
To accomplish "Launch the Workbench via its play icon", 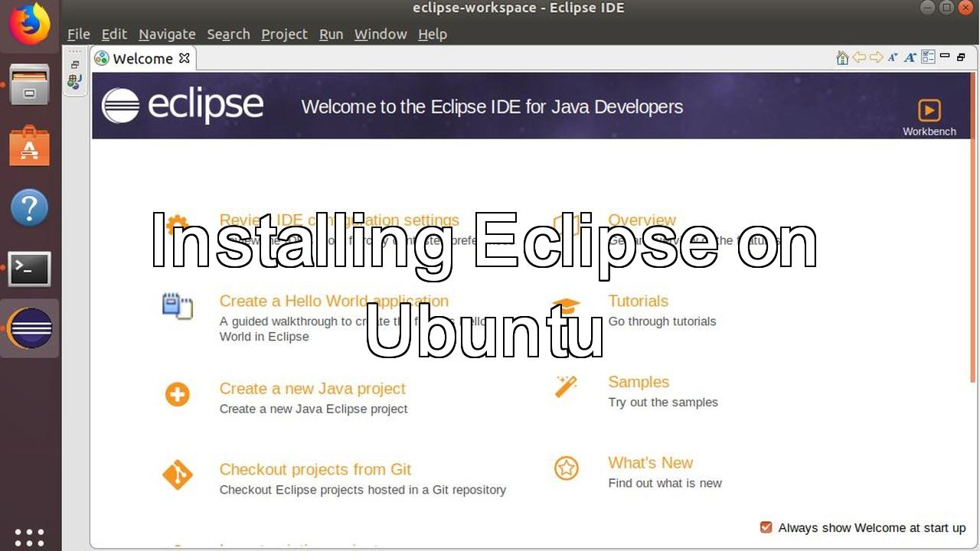I will click(929, 110).
